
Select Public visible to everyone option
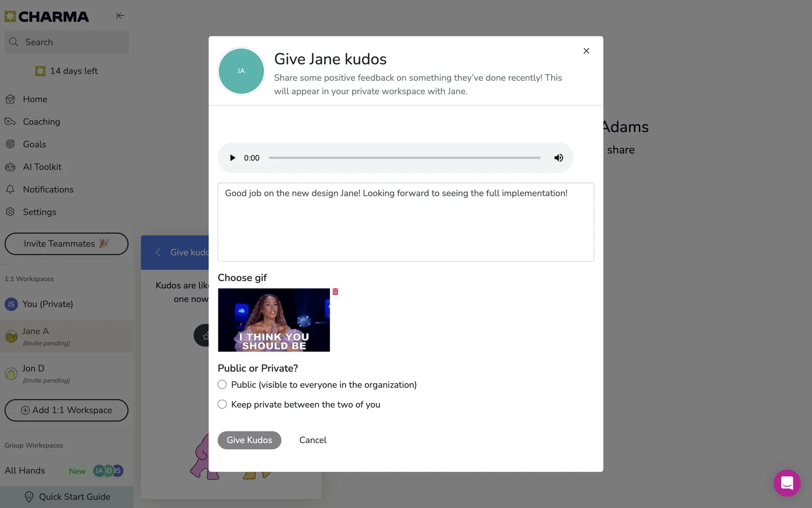tap(222, 384)
